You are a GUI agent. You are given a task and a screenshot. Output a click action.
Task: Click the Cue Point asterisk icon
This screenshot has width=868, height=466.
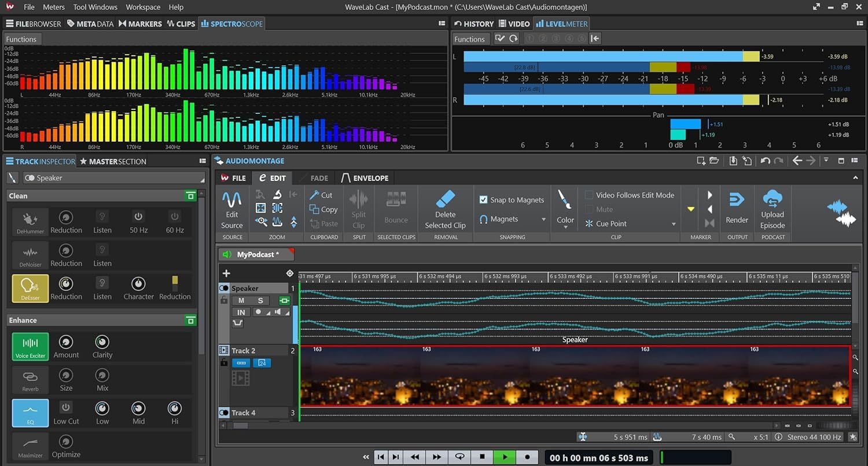pyautogui.click(x=589, y=224)
